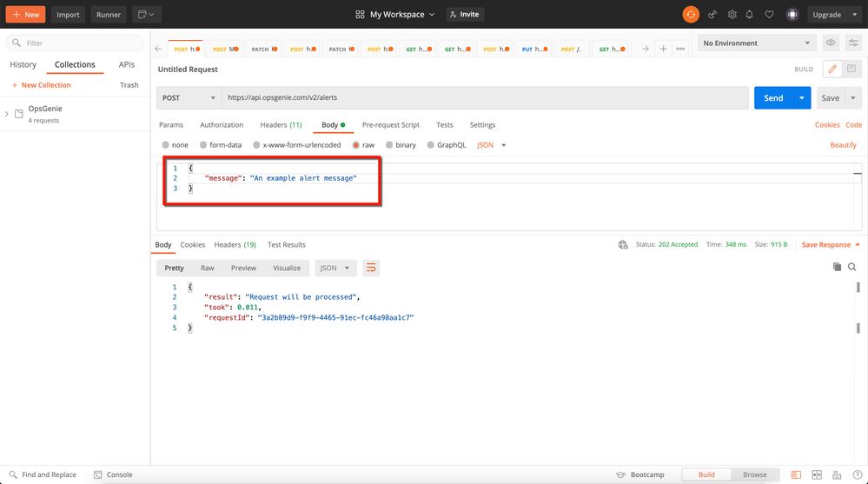Select the none body type radio
Image resolution: width=868 pixels, height=484 pixels.
pyautogui.click(x=165, y=145)
